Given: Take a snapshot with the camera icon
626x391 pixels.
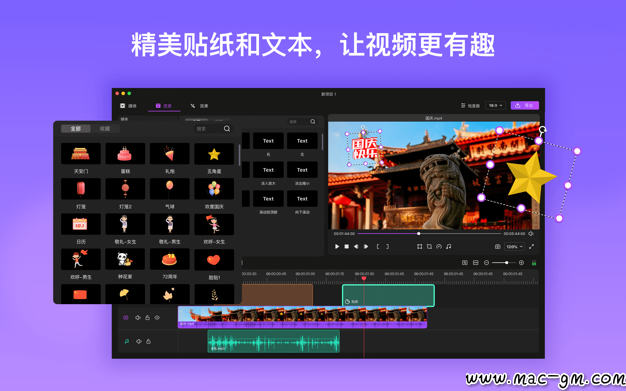Looking at the screenshot, I should [497, 247].
